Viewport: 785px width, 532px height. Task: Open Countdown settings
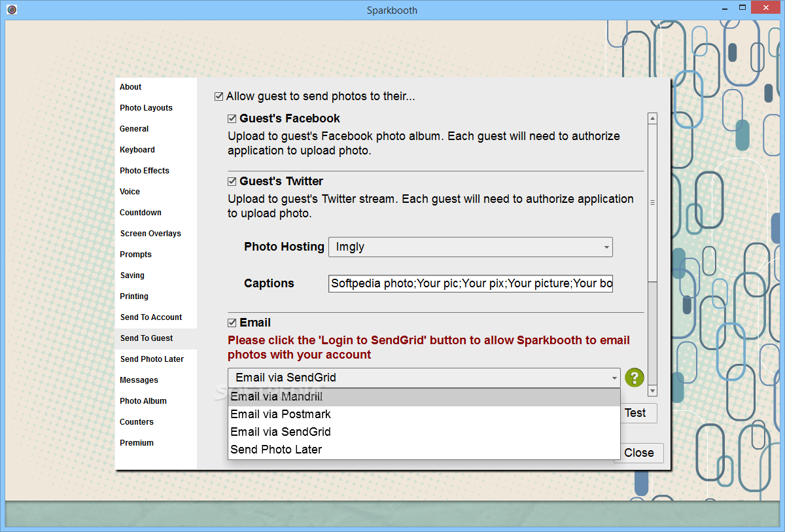156,213
